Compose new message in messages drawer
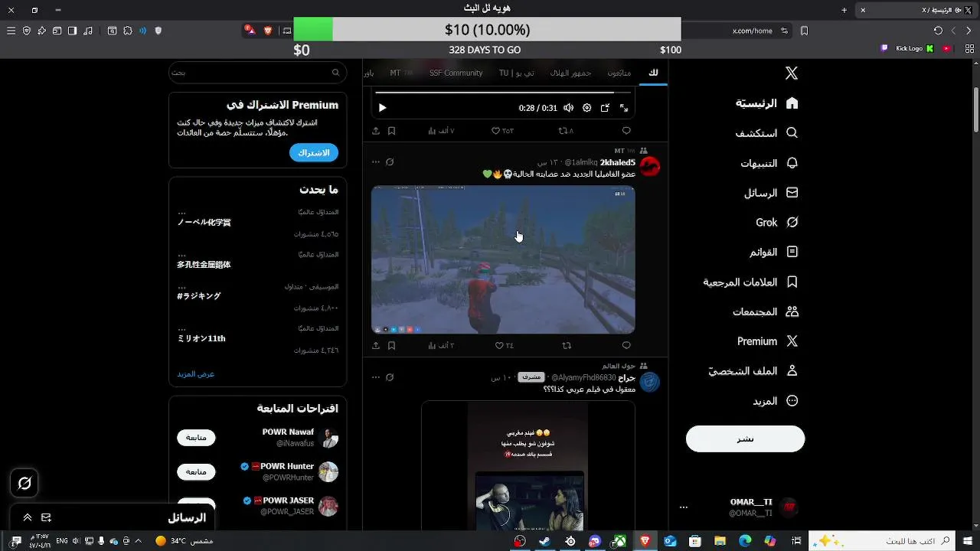 pos(46,518)
